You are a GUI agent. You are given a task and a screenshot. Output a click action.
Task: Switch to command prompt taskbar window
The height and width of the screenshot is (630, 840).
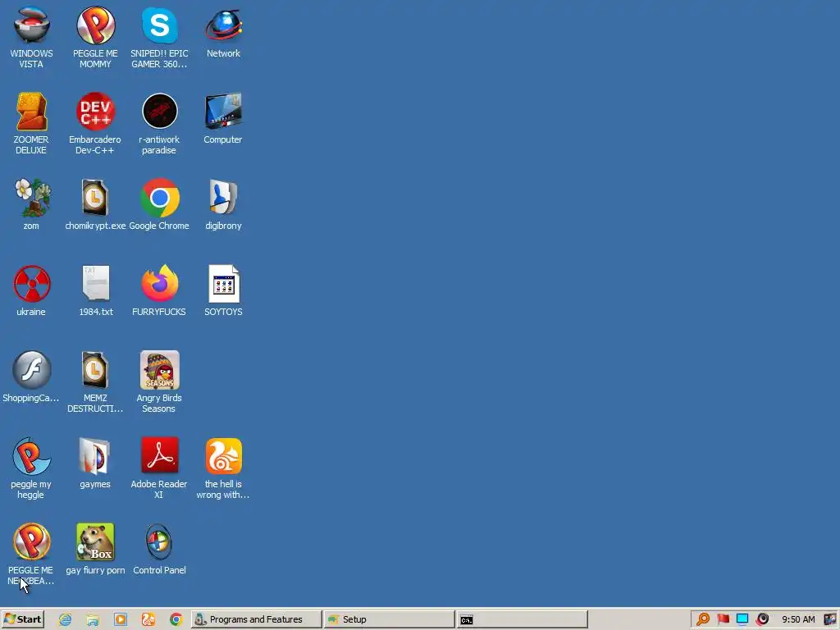[x=523, y=619]
